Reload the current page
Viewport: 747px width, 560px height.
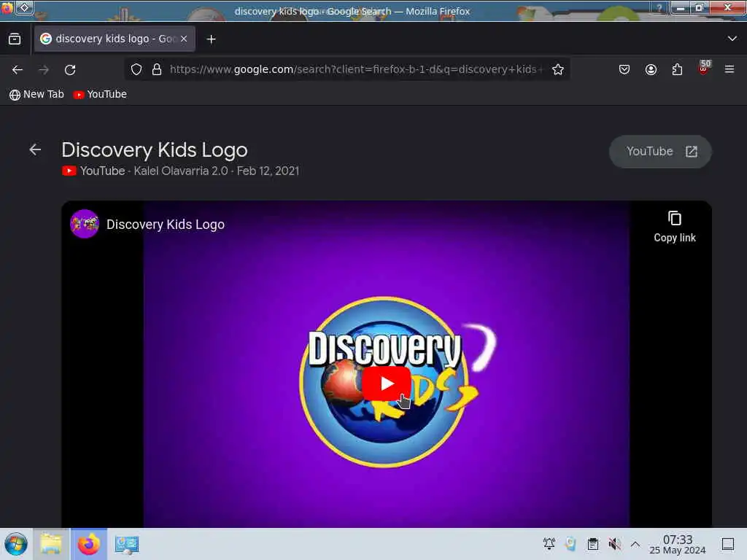pos(70,70)
